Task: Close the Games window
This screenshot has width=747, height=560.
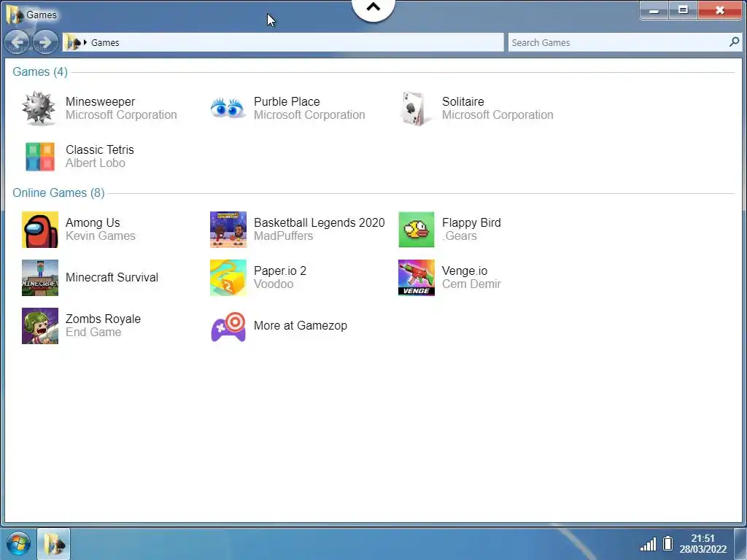Action: click(720, 10)
